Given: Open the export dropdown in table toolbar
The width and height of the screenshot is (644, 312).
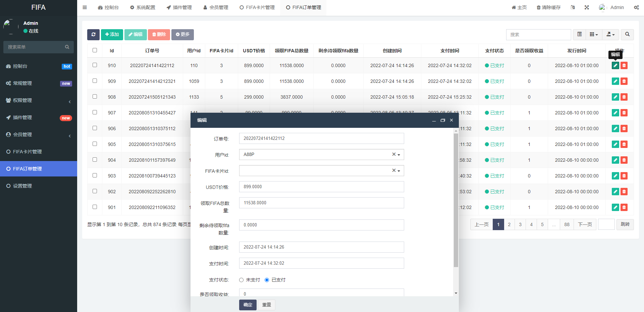Looking at the screenshot, I should [610, 35].
